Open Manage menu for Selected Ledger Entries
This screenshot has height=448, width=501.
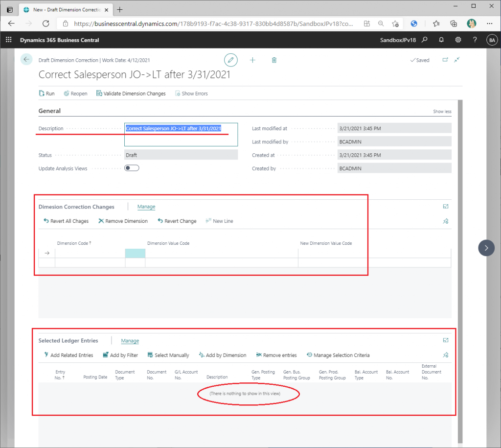130,341
